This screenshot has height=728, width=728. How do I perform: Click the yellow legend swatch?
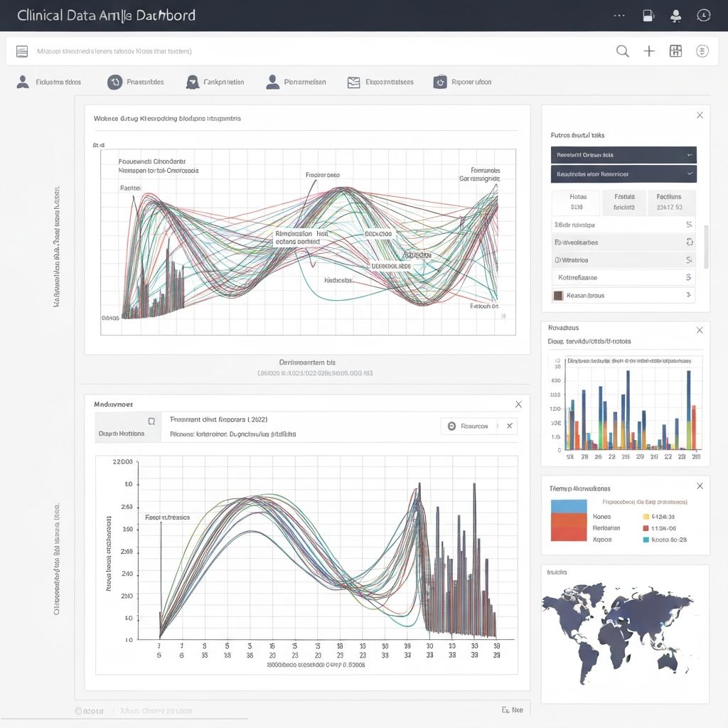point(646,517)
